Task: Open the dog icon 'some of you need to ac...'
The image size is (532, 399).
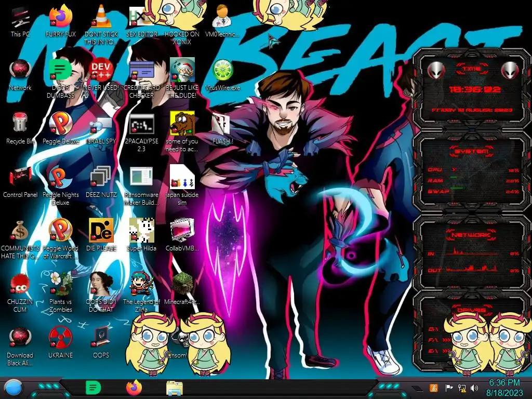Action: tap(182, 132)
